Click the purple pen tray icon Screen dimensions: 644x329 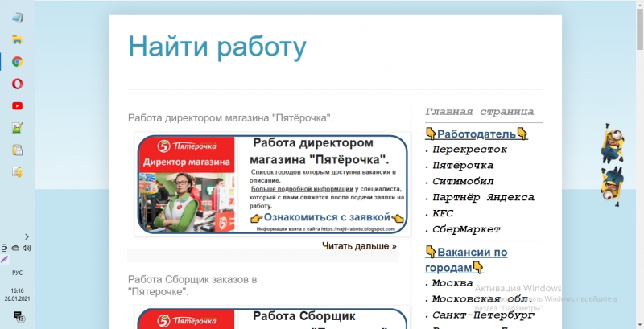(x=5, y=259)
